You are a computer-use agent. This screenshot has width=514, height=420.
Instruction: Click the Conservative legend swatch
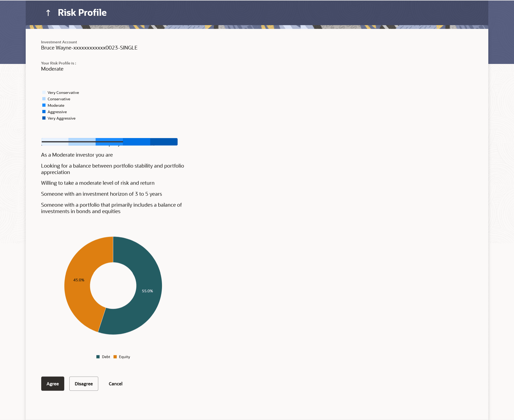click(44, 99)
